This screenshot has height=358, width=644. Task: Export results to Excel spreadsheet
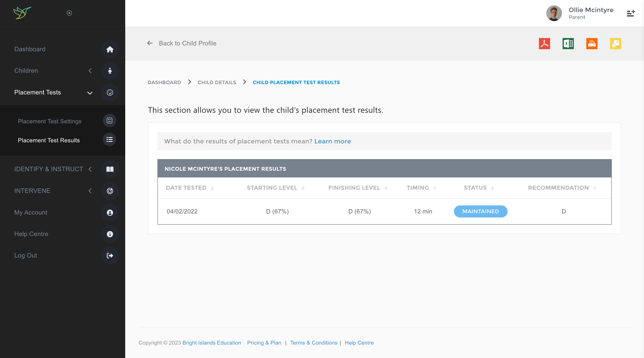point(568,44)
